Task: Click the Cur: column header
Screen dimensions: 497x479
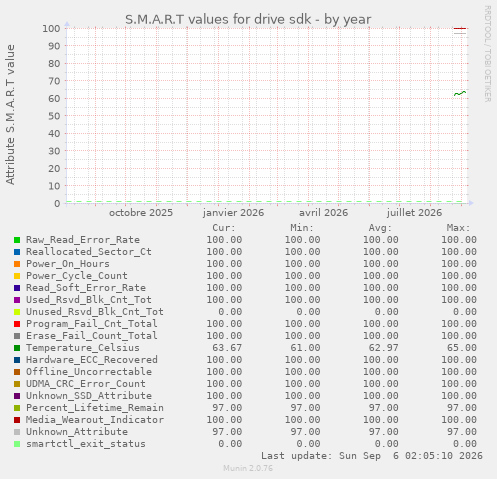Action: click(224, 228)
